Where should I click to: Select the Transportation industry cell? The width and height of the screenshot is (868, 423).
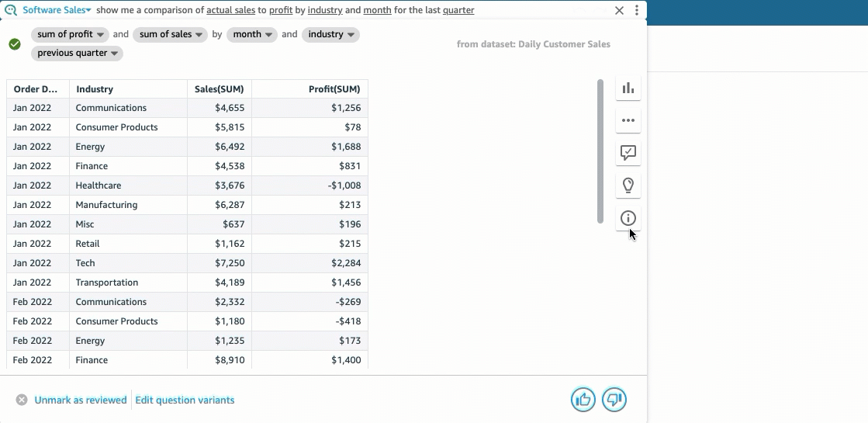[128, 283]
